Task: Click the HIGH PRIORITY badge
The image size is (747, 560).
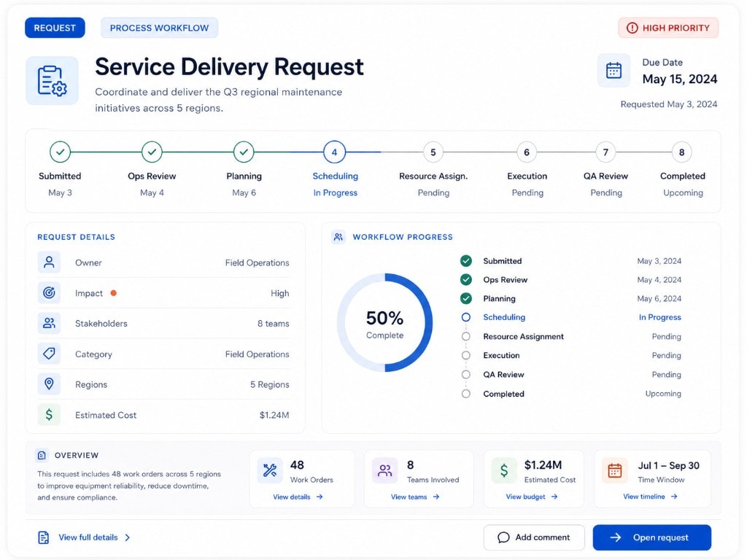Action: (x=668, y=28)
